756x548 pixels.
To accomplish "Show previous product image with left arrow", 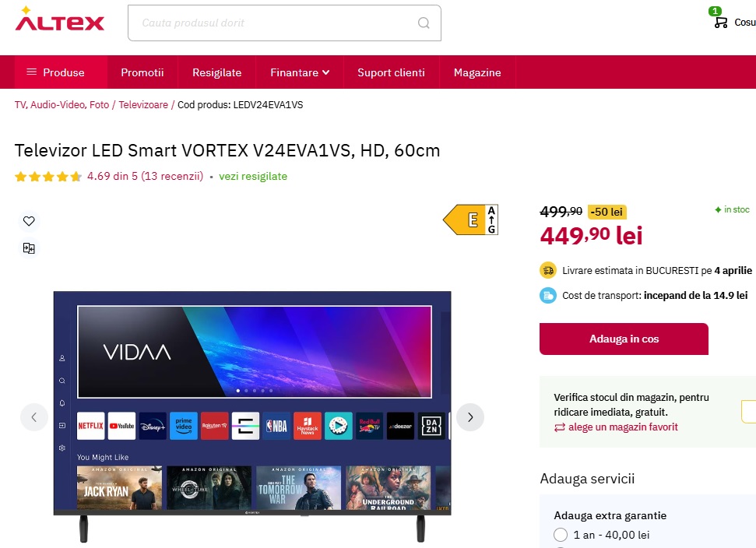I will tap(33, 417).
